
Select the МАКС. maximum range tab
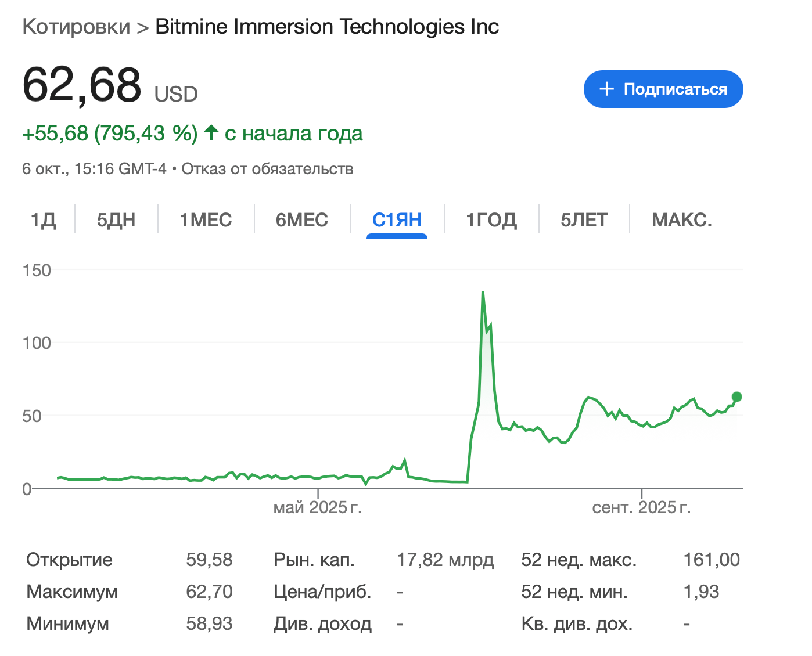(x=681, y=220)
